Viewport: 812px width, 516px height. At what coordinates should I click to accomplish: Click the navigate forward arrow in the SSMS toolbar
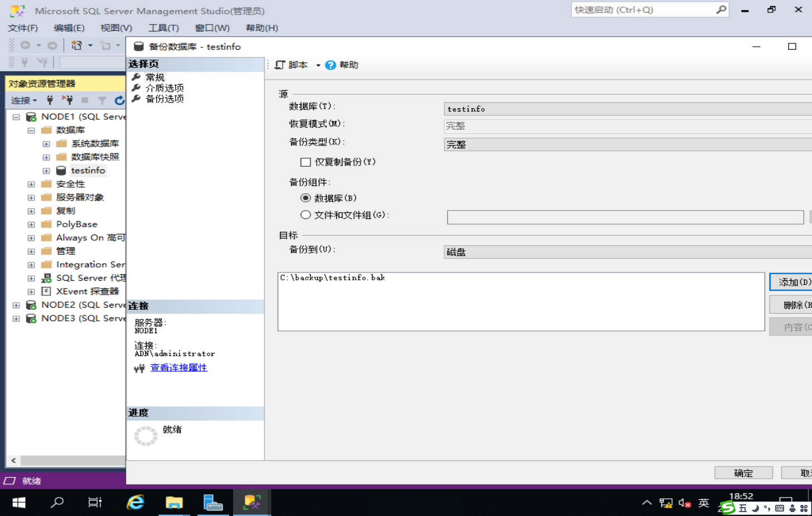(x=52, y=45)
